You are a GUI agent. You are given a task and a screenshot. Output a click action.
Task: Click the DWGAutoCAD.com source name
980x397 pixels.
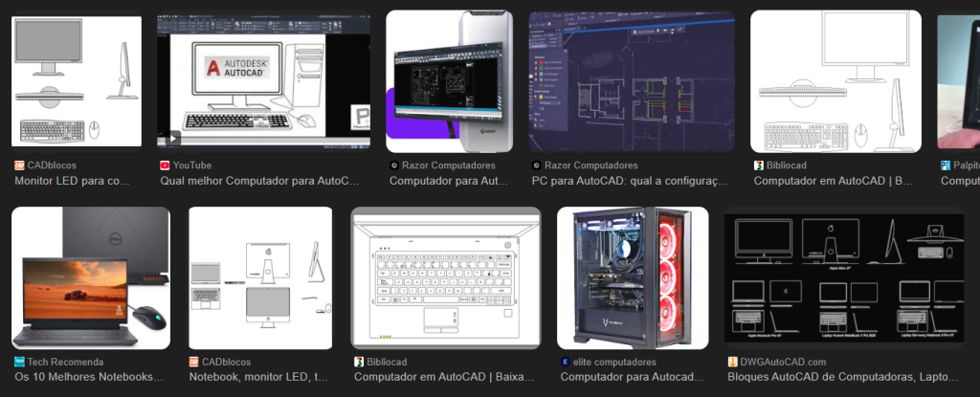[x=784, y=362]
